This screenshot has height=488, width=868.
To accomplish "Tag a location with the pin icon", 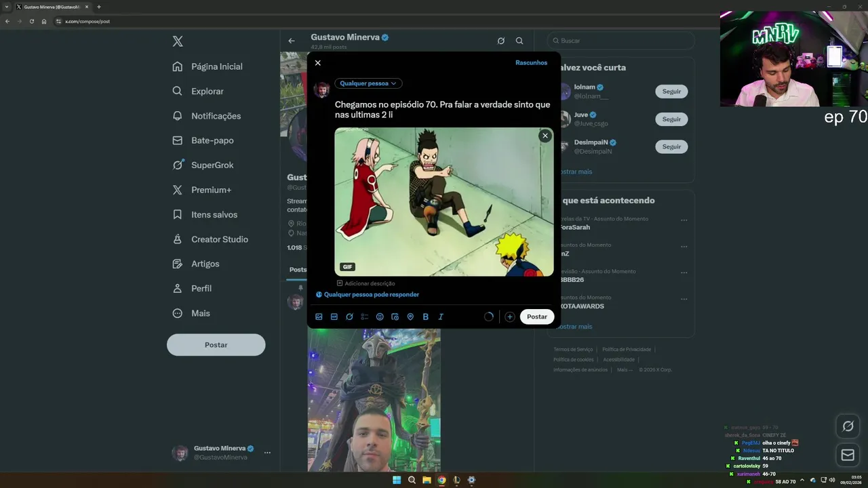I will [x=410, y=317].
